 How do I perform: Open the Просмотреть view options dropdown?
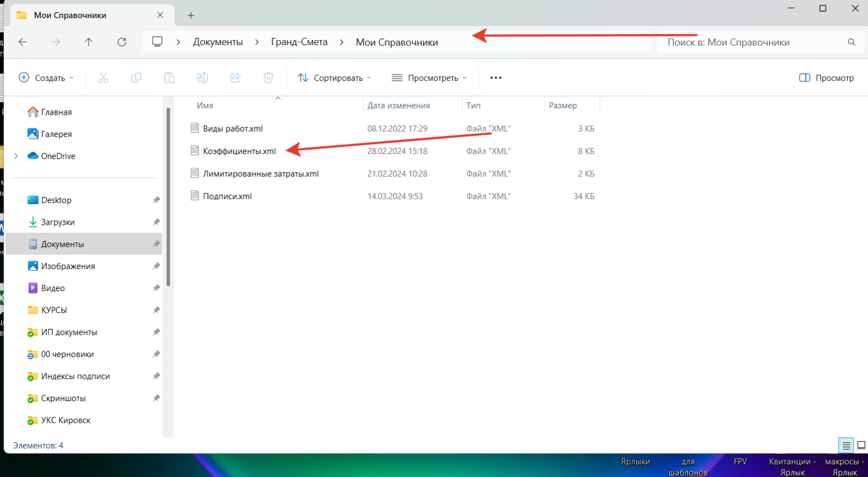tap(429, 78)
